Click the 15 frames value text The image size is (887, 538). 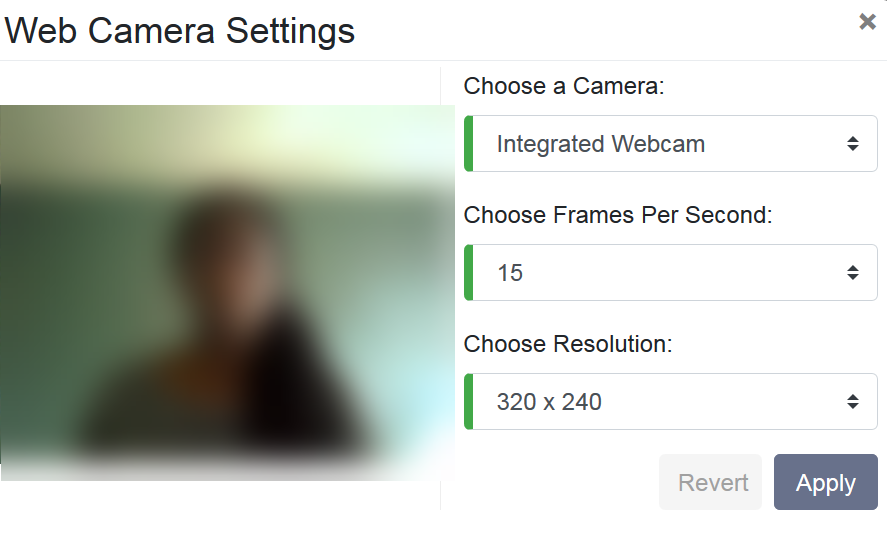(510, 272)
